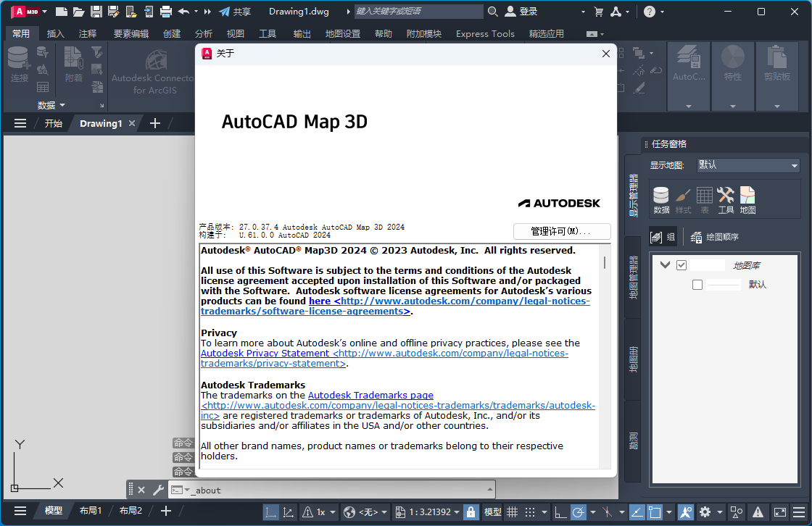Open status bar customization menu icon

click(x=799, y=512)
